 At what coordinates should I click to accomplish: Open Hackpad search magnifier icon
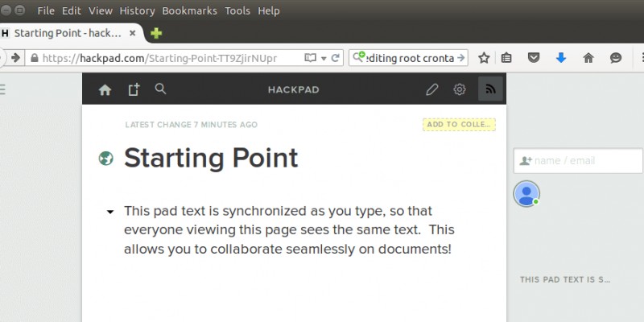[160, 89]
